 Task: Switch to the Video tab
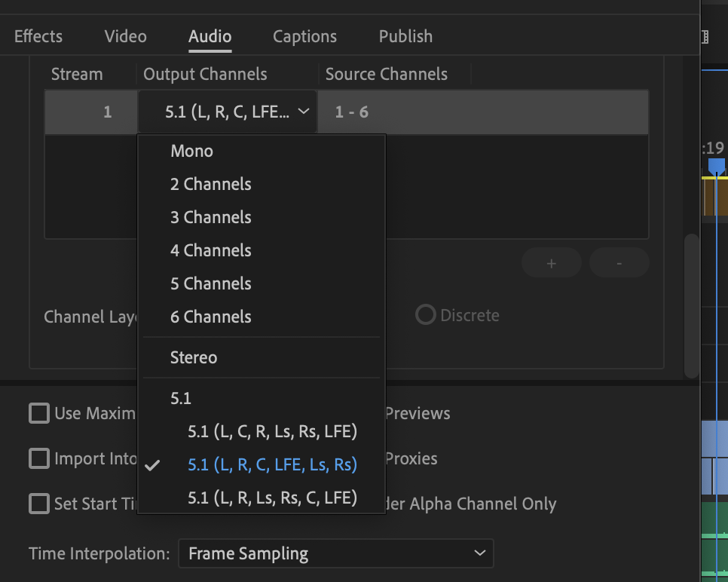point(124,35)
